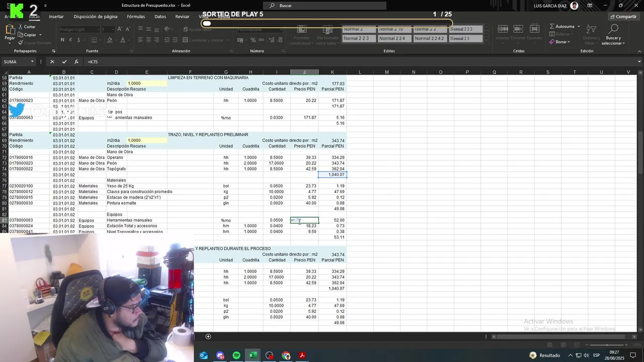Viewport: 644px width, 362px height.
Task: Open the Insert Function fx dialog
Action: (76, 62)
